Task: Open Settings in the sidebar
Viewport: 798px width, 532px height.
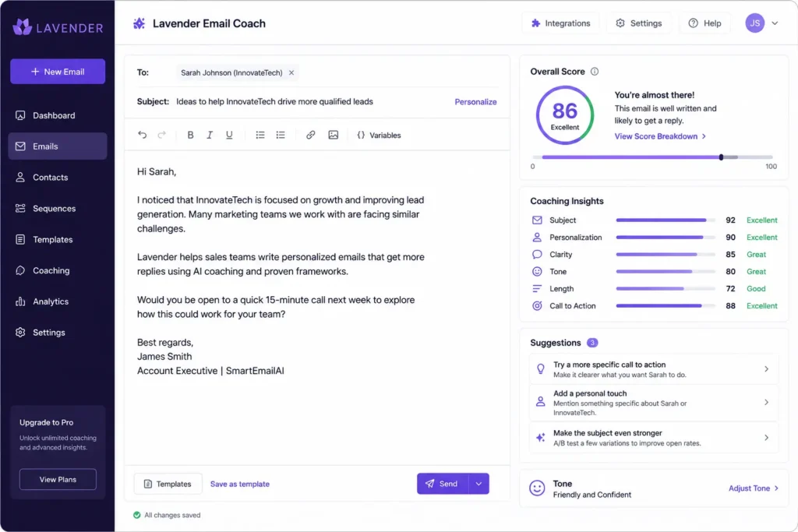Action: 58,333
